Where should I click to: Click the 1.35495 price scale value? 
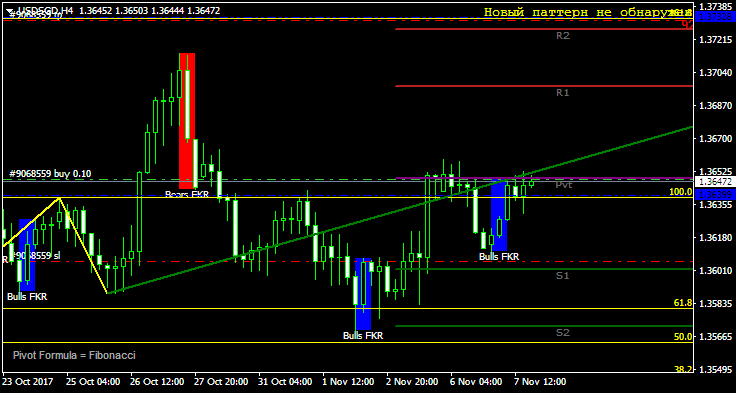coord(715,370)
